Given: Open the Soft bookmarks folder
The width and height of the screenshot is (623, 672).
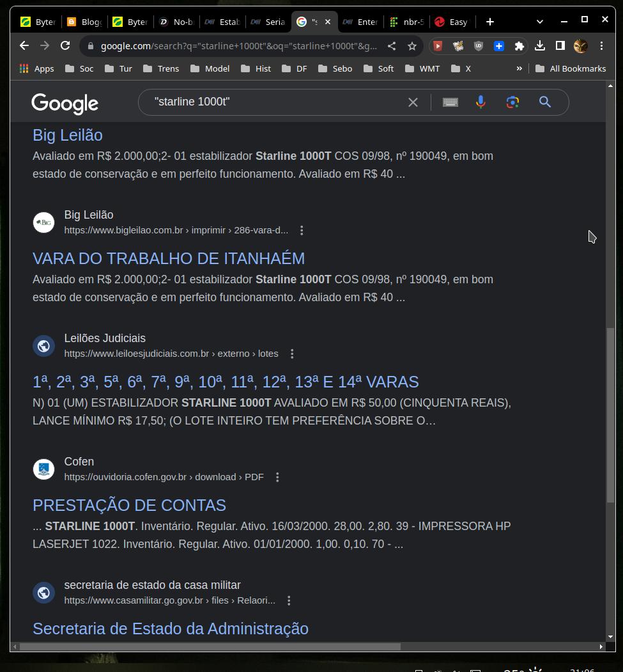Looking at the screenshot, I should tap(378, 68).
